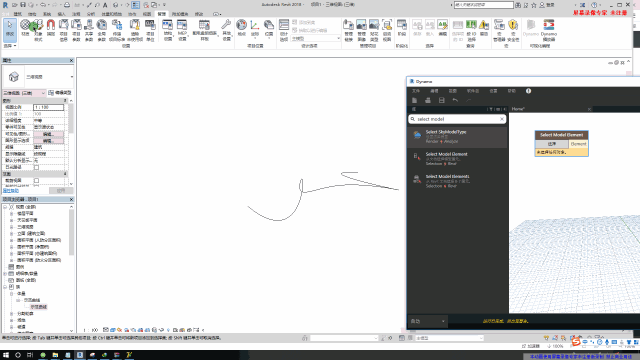
Task: Click 按ID选择 Select by ID
Action: (x=471, y=30)
